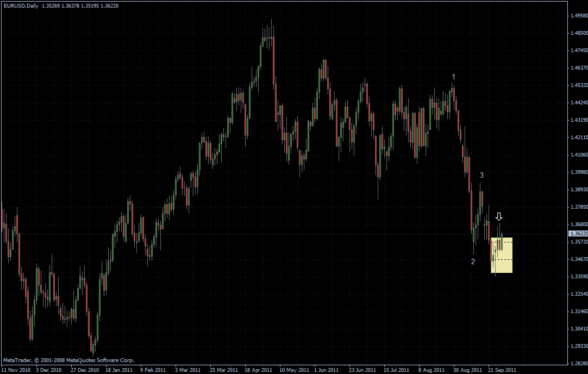Pick the 1.29330 price scale value
Screen dimensions: 588x374
point(579,346)
